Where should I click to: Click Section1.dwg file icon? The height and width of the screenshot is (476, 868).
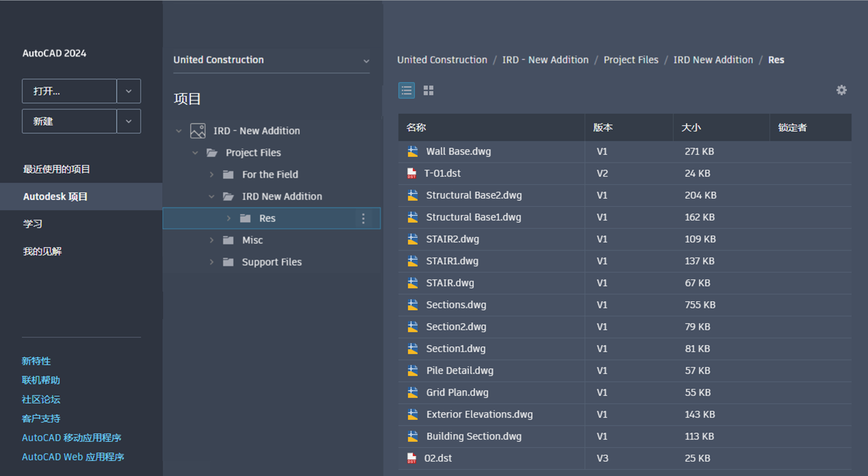(412, 348)
